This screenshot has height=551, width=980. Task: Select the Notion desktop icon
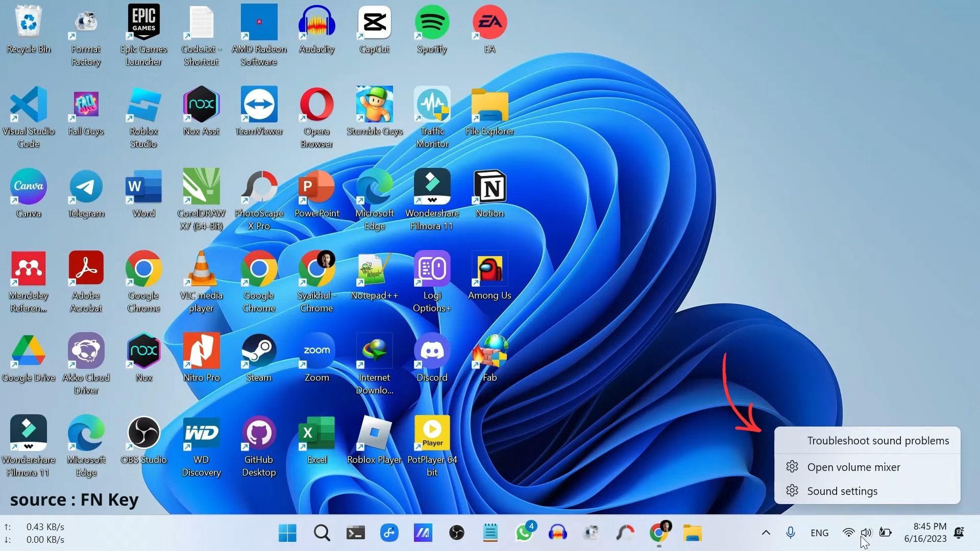pyautogui.click(x=489, y=193)
